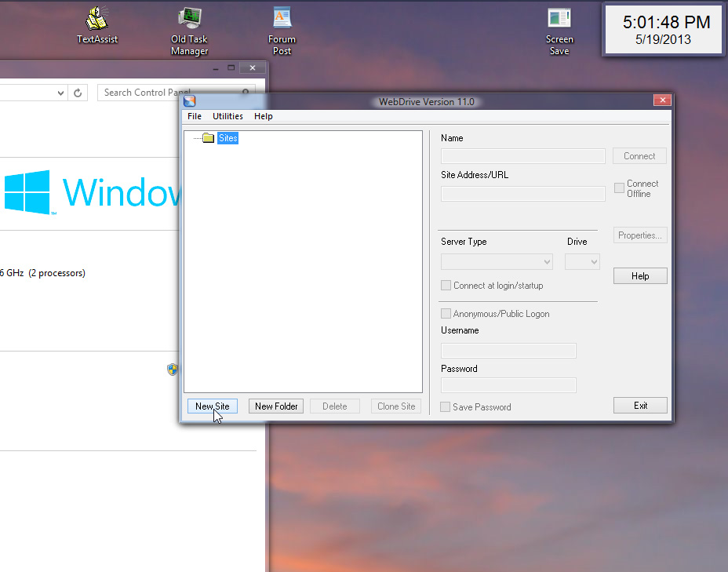Open the File menu
This screenshot has width=728, height=572.
194,116
